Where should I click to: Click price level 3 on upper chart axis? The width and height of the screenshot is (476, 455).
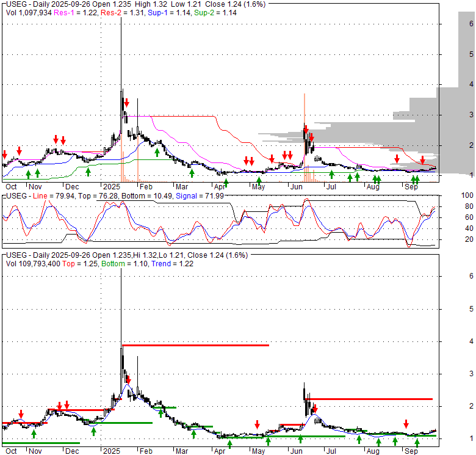(x=471, y=115)
